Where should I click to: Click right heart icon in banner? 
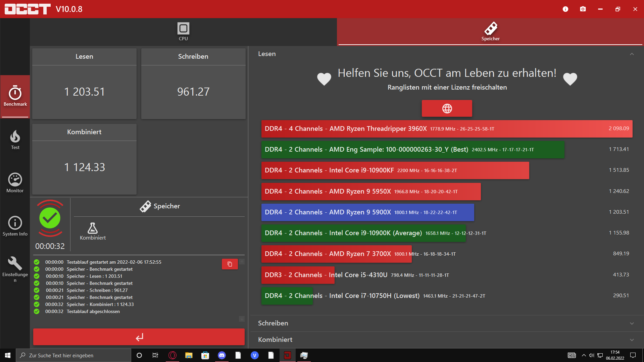pos(570,79)
